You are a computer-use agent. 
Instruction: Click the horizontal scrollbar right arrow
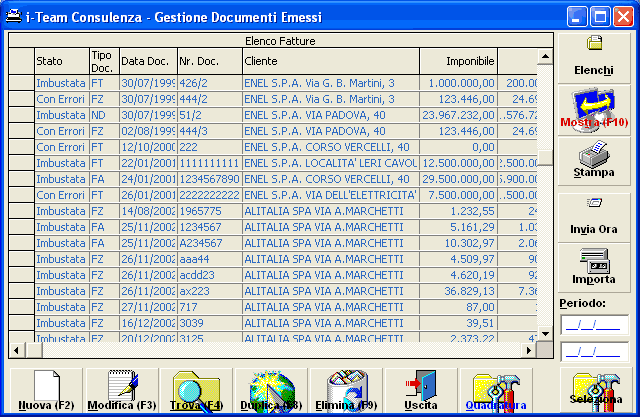[x=528, y=350]
